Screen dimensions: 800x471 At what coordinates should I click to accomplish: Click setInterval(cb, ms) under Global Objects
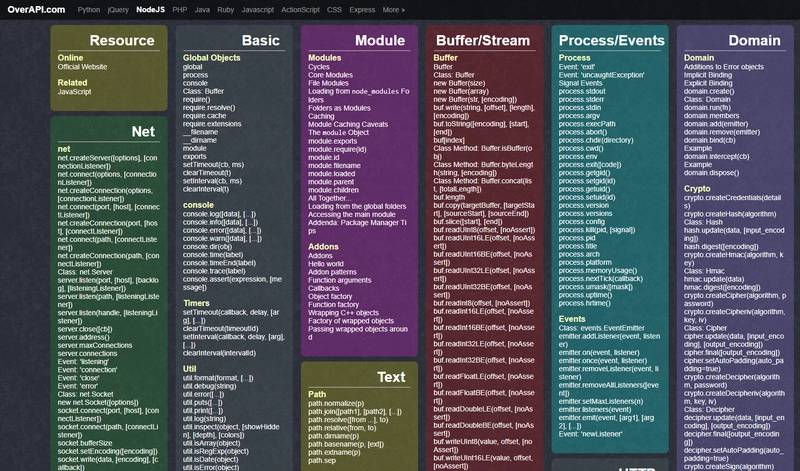[x=213, y=181]
